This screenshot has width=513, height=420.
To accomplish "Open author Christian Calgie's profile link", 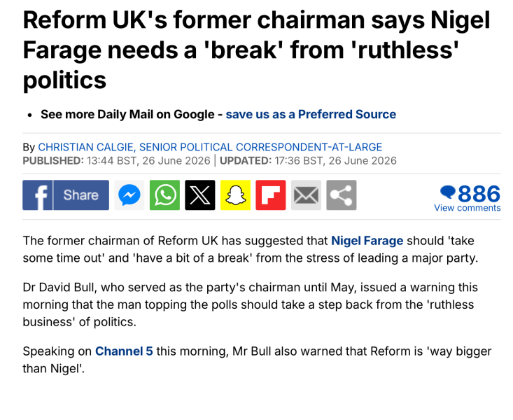I will coord(210,147).
